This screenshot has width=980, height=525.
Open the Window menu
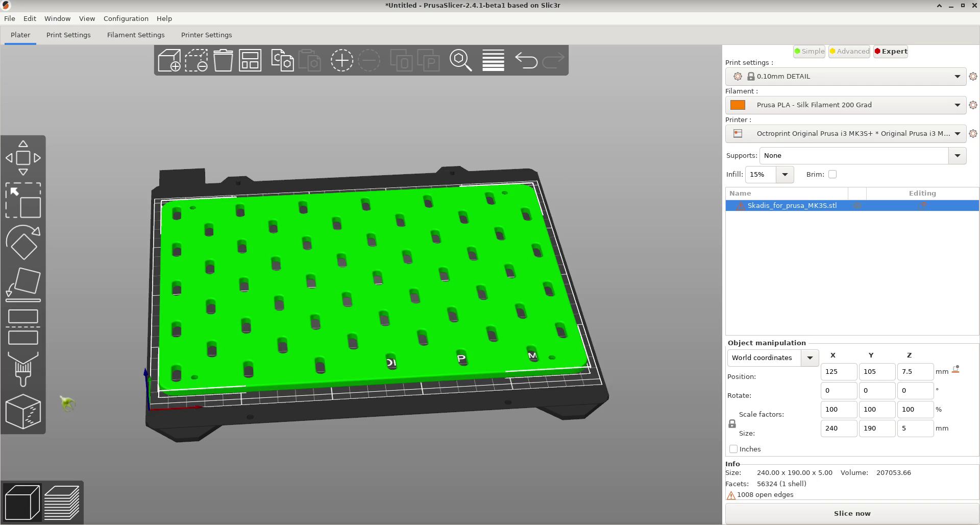click(x=57, y=18)
